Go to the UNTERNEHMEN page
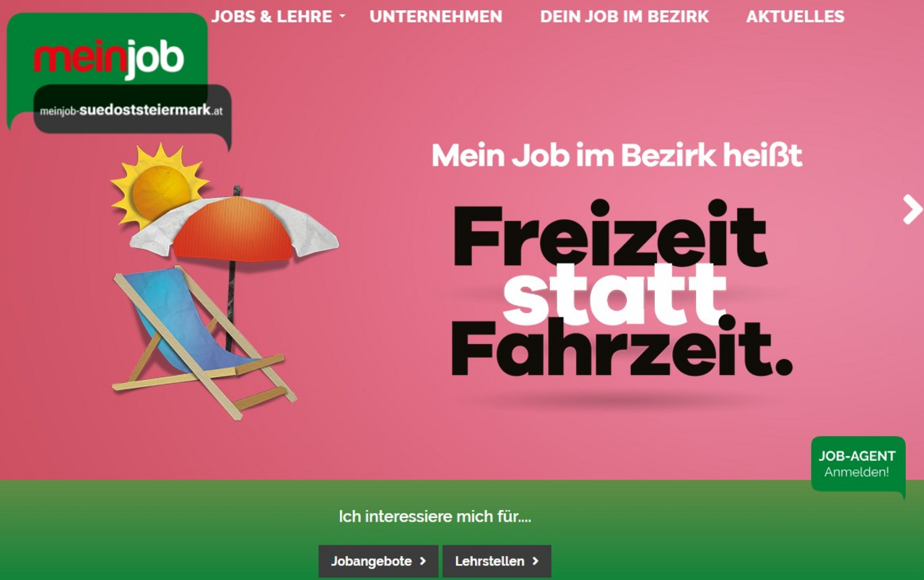Image resolution: width=924 pixels, height=580 pixels. [436, 16]
